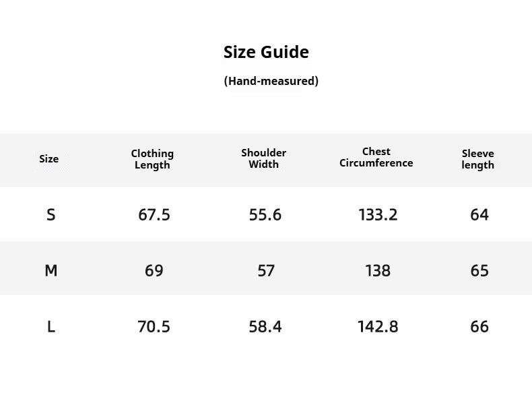
Task: Click the 70.5 clothing length value
Action: [x=154, y=327]
